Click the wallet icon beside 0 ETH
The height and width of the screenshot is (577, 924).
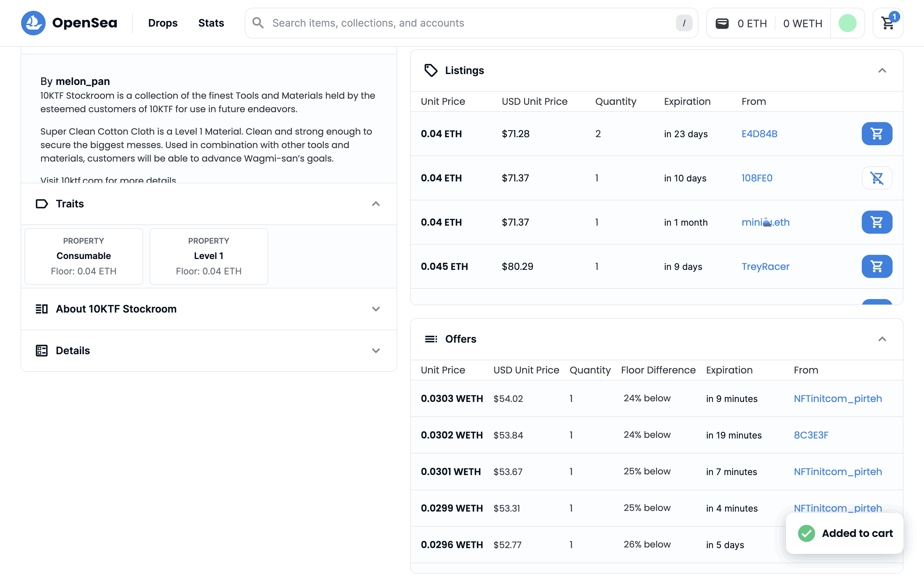(722, 23)
